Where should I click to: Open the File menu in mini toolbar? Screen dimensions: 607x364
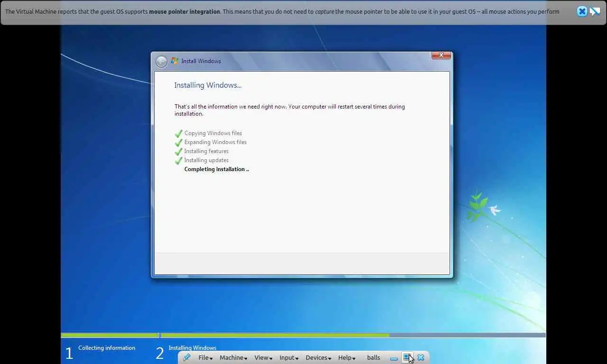[x=205, y=358]
